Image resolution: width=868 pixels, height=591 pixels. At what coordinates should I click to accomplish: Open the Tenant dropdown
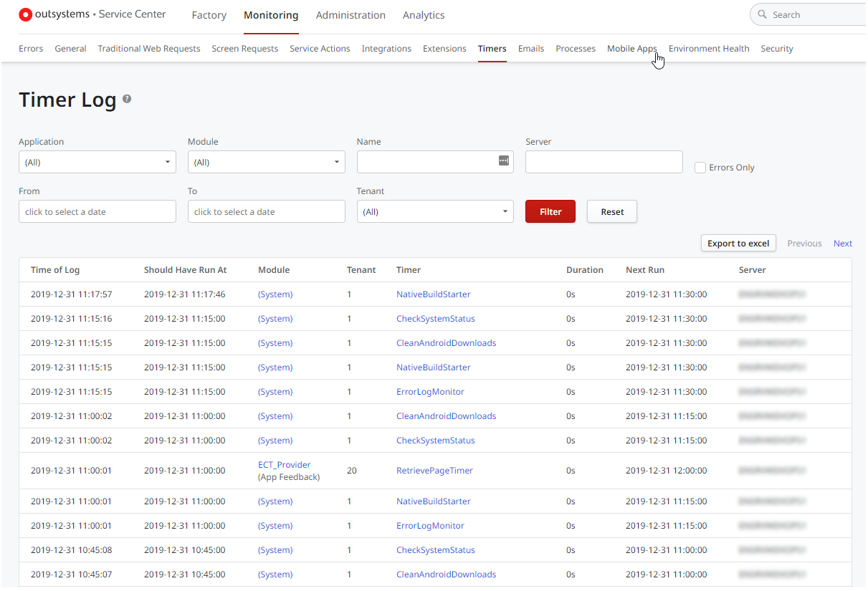434,211
